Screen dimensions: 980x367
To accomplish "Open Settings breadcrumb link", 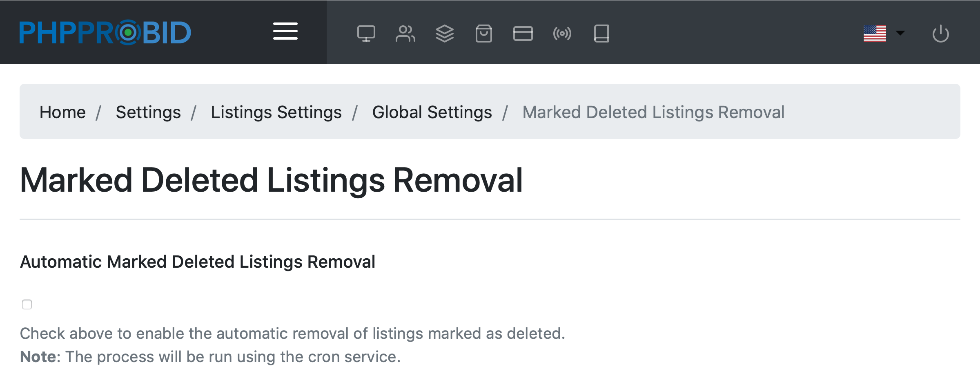I will 148,112.
